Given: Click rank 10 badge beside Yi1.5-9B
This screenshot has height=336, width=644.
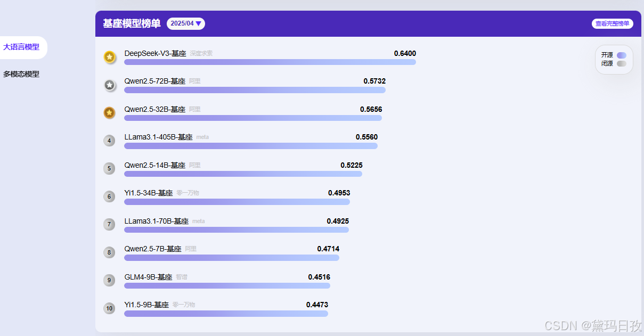Looking at the screenshot, I should tap(109, 308).
